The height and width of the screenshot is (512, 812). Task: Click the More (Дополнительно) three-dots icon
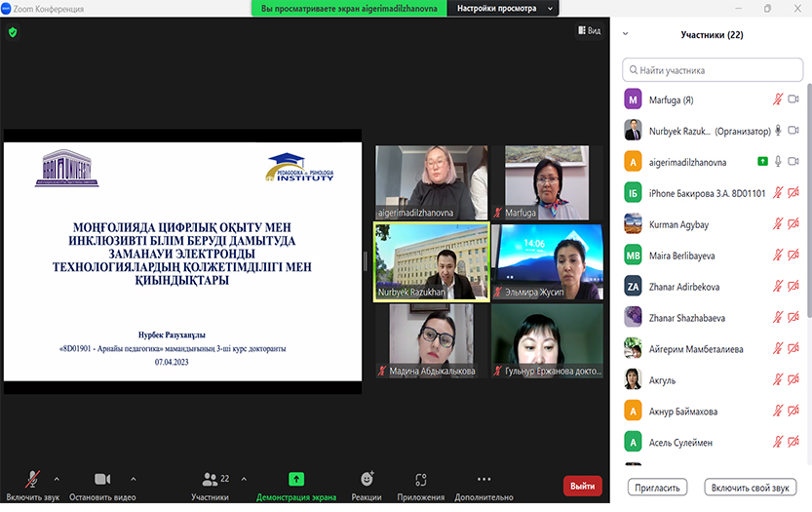483,480
